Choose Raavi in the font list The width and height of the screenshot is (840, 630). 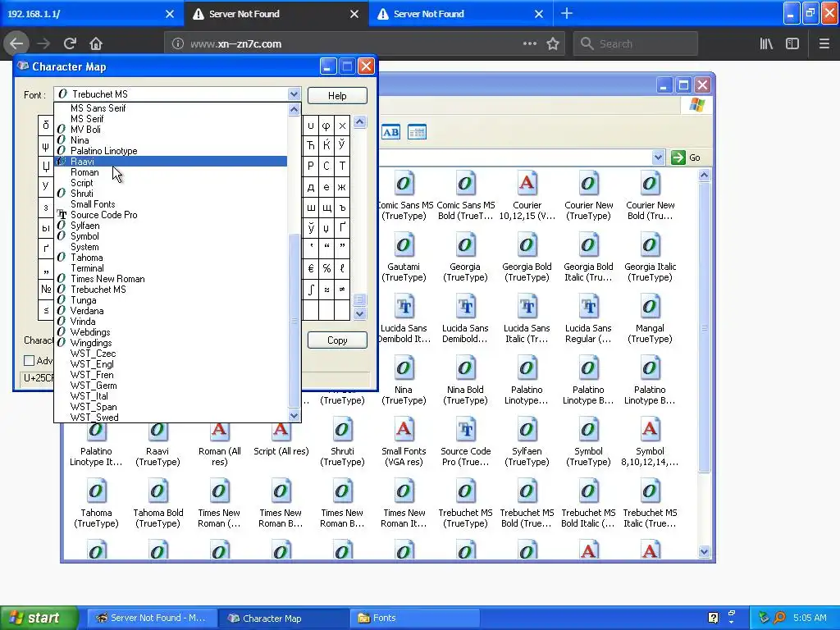(171, 162)
